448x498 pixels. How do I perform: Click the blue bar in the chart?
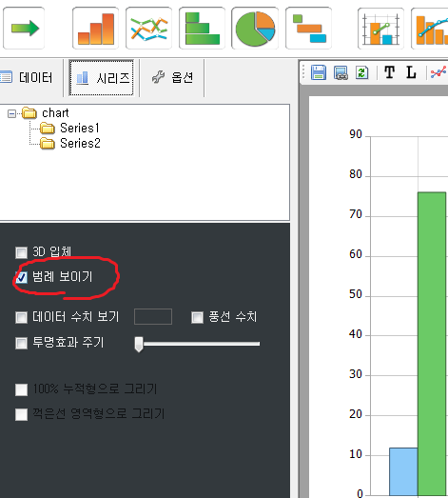click(x=403, y=471)
